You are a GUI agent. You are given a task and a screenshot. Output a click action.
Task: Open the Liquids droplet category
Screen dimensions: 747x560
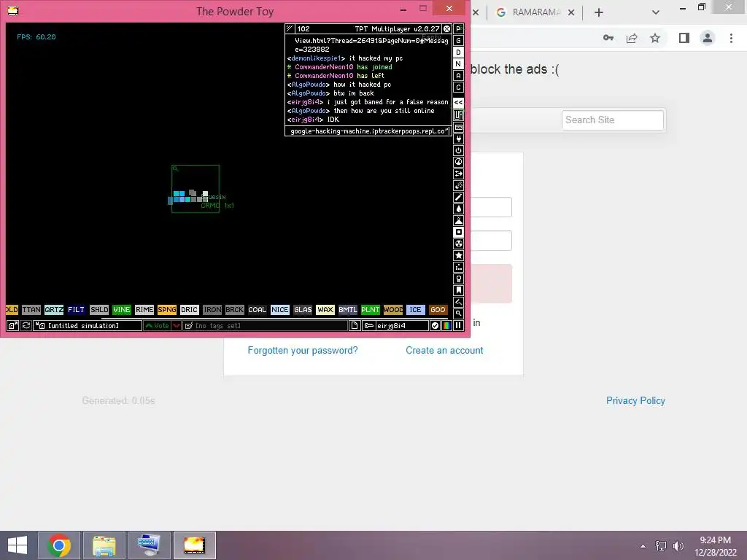[x=458, y=209]
